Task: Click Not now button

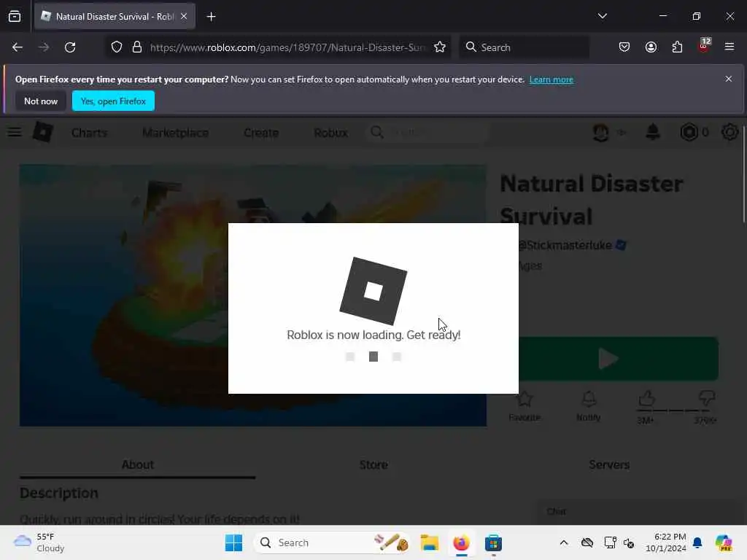Action: tap(41, 101)
